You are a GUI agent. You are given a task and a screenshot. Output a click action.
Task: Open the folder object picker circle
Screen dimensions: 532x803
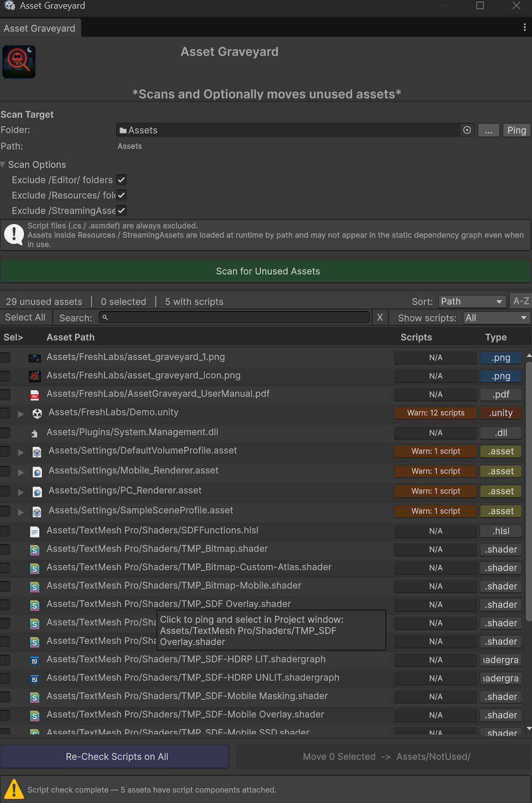pyautogui.click(x=467, y=130)
